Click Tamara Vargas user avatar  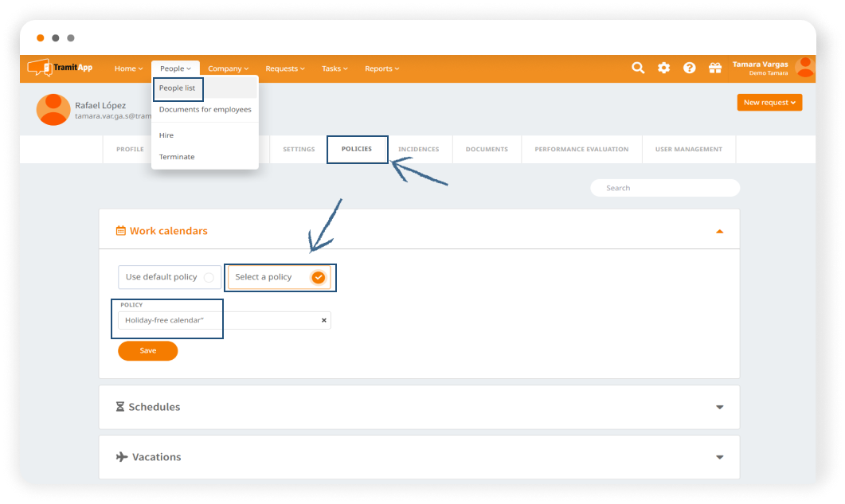tap(804, 68)
